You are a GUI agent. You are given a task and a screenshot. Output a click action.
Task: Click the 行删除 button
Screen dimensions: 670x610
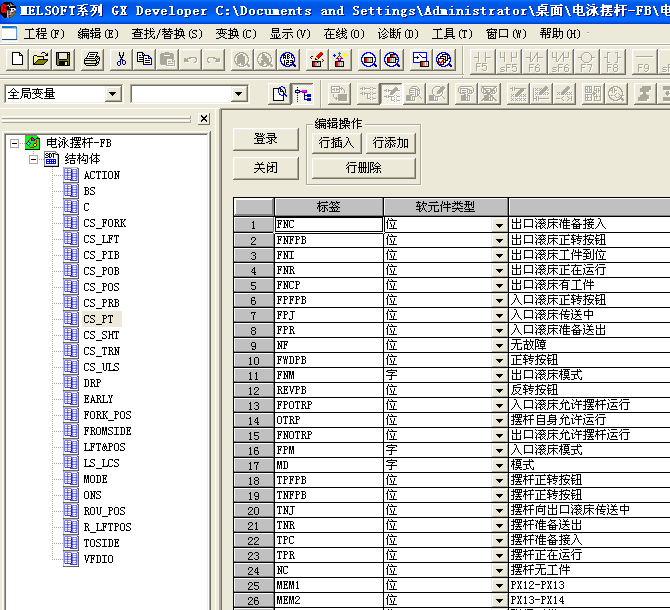(x=364, y=168)
